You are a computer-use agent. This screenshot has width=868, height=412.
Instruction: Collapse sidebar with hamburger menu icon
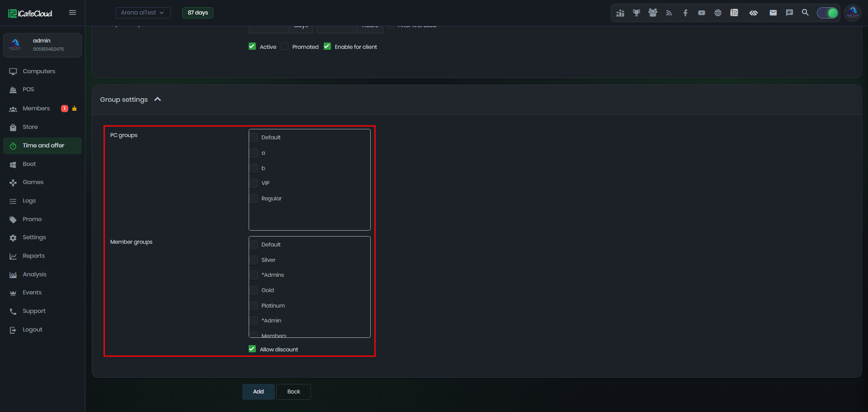[x=72, y=13]
